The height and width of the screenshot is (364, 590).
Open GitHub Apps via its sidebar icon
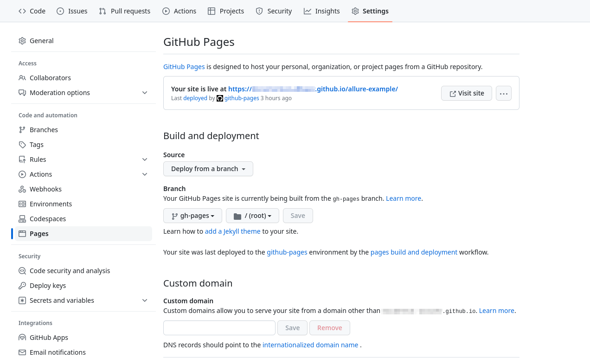click(x=22, y=337)
